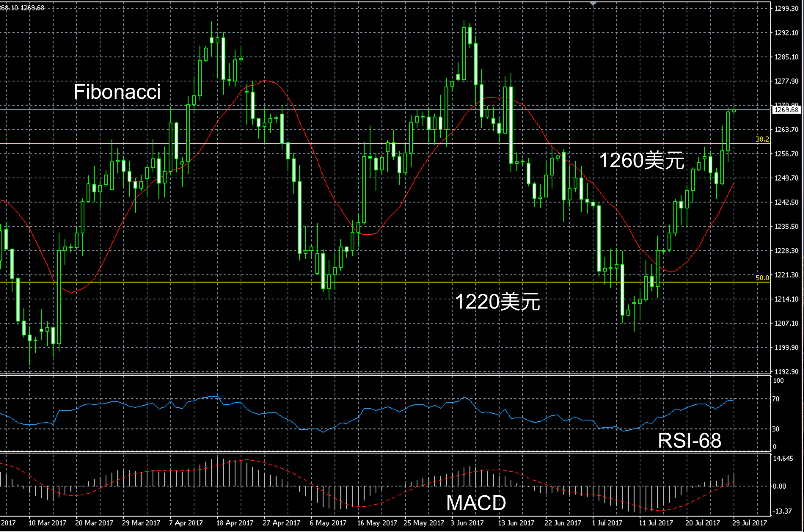Click the MACD -13.37 scale value
The width and height of the screenshot is (804, 532).
click(x=782, y=511)
